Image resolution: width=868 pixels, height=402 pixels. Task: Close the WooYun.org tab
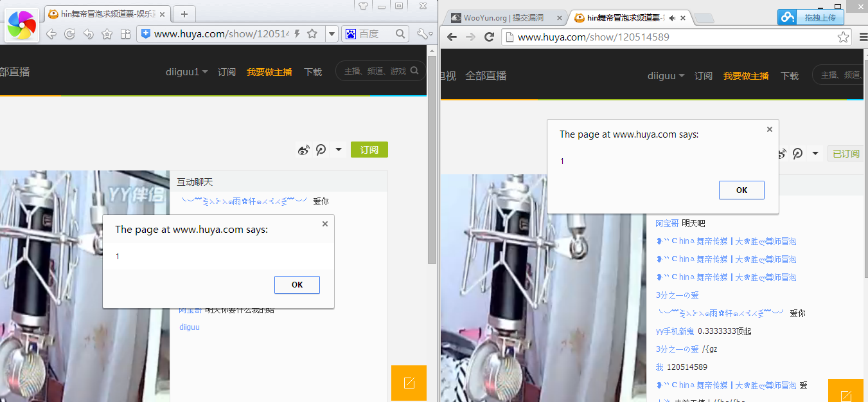pyautogui.click(x=558, y=18)
